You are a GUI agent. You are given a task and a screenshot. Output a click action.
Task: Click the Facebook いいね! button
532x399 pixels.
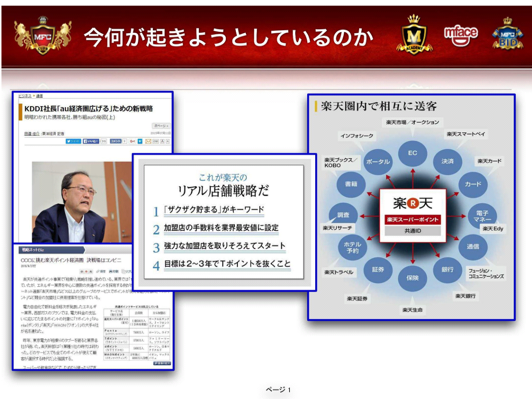(x=91, y=141)
